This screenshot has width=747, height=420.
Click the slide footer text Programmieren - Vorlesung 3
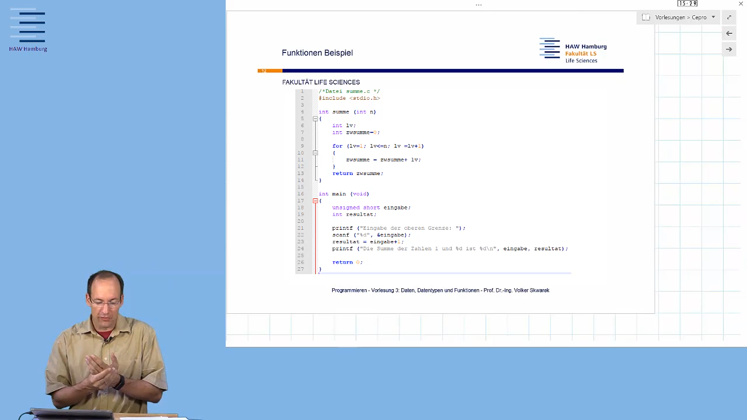(x=440, y=290)
